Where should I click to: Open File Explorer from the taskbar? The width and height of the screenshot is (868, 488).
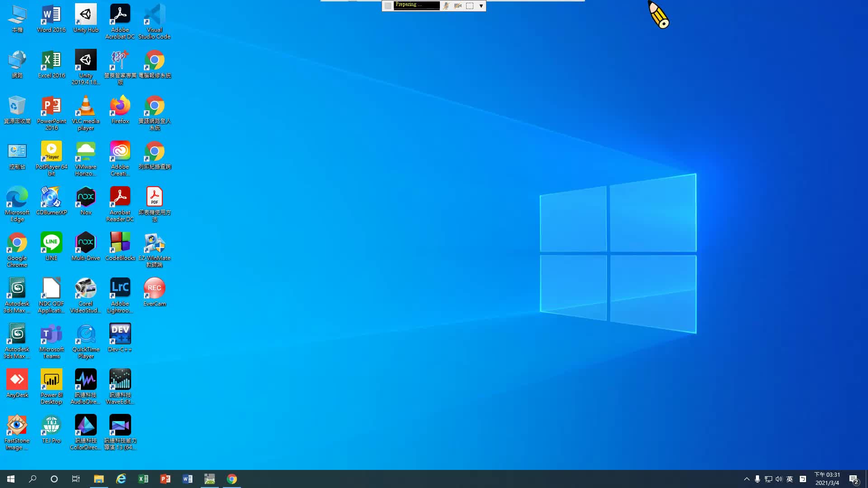[x=99, y=479]
